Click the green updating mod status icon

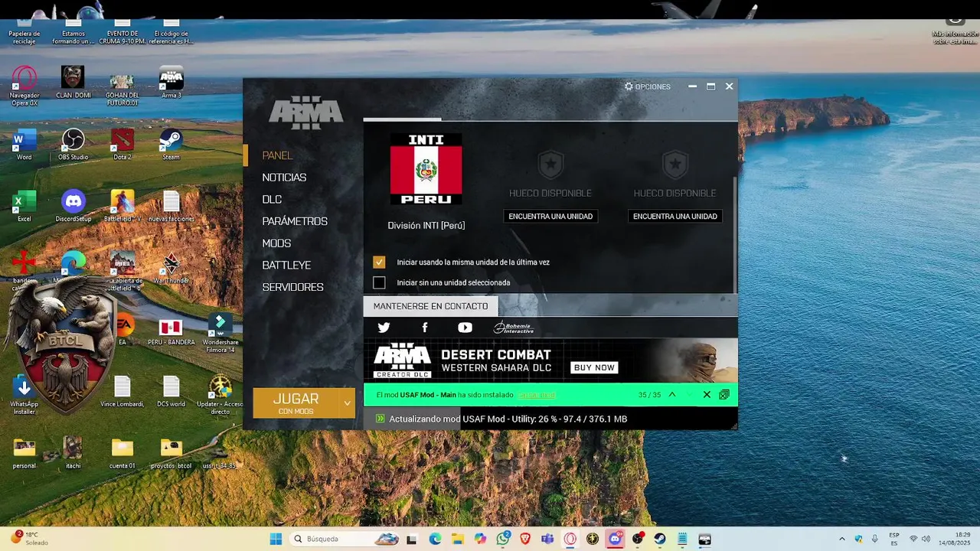click(x=381, y=419)
